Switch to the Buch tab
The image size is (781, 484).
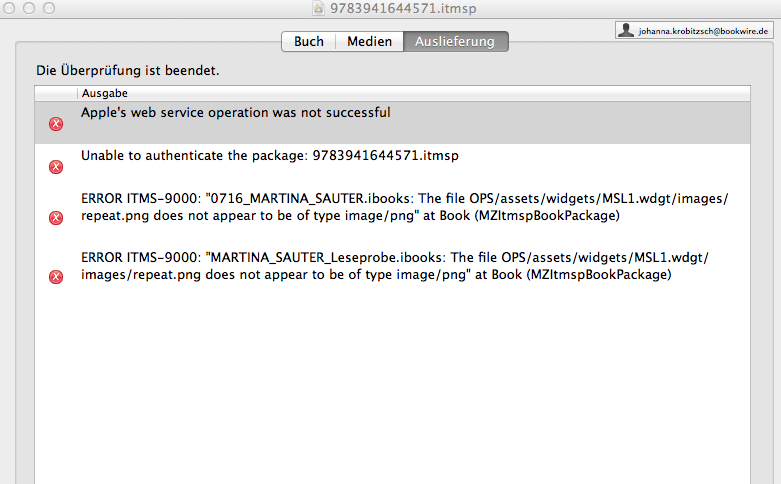tap(308, 41)
